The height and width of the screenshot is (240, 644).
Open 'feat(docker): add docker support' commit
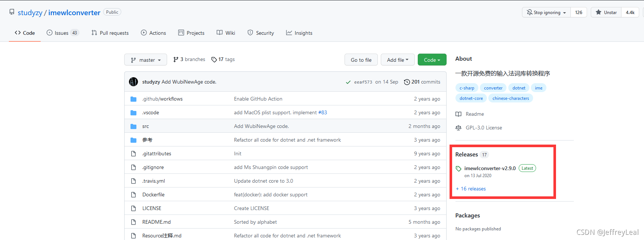pyautogui.click(x=271, y=195)
